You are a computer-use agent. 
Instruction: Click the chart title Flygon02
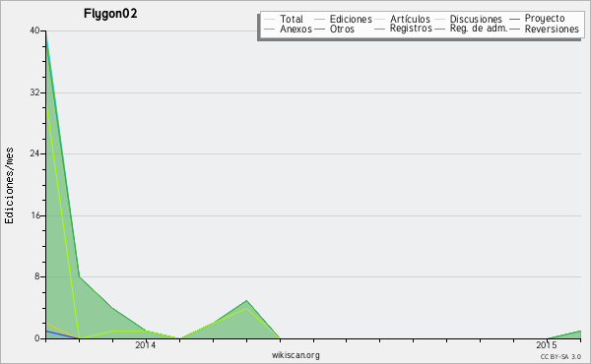[x=110, y=14]
